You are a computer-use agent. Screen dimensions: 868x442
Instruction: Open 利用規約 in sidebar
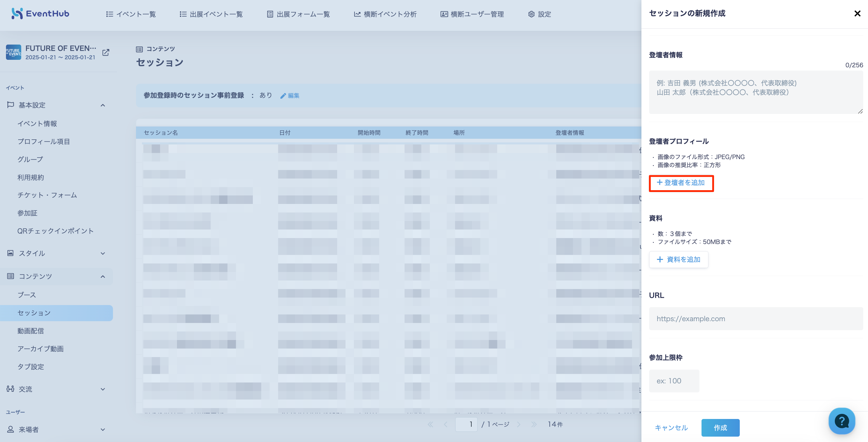pyautogui.click(x=31, y=177)
